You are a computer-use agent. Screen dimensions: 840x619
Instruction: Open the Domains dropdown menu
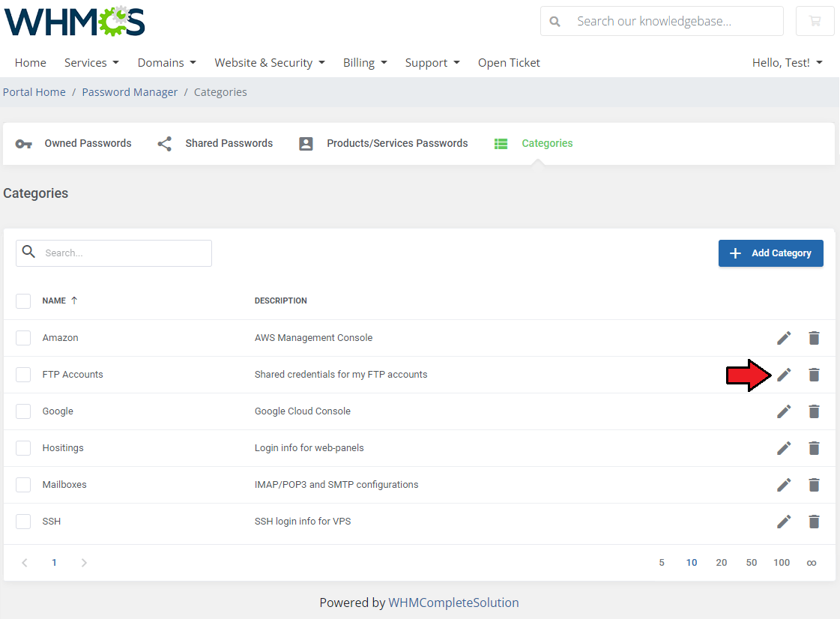pyautogui.click(x=166, y=63)
